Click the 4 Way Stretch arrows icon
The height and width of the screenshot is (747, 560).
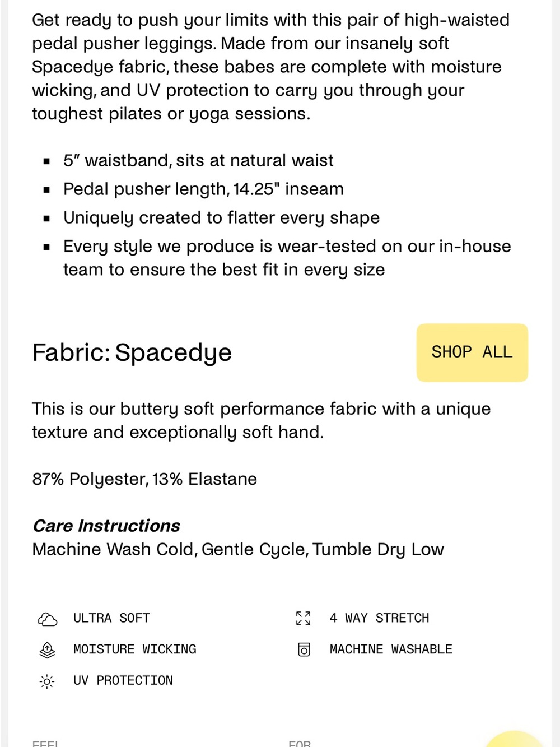click(x=304, y=619)
